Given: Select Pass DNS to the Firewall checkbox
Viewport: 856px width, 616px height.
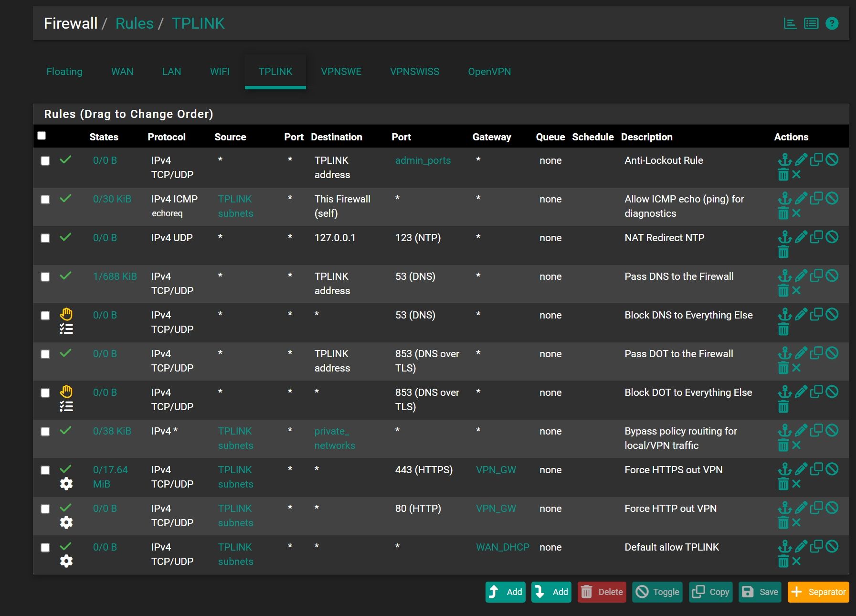Looking at the screenshot, I should coord(45,277).
